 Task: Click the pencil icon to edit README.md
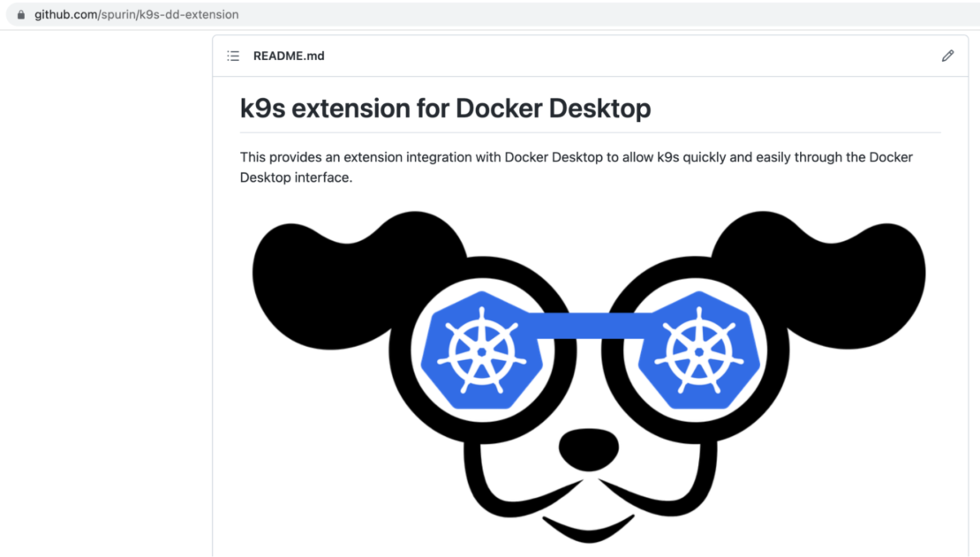(x=947, y=55)
